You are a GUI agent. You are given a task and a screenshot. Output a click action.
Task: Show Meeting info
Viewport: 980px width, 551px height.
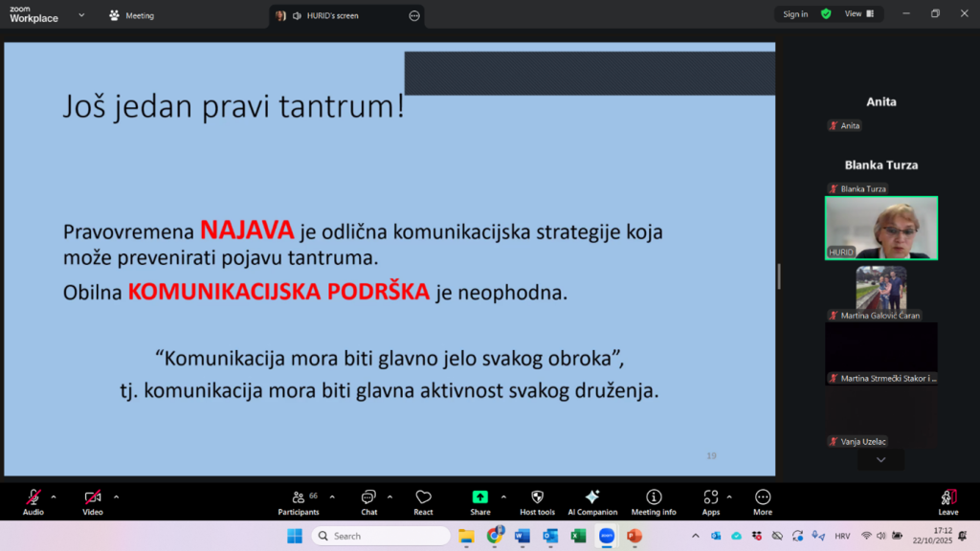(x=654, y=501)
